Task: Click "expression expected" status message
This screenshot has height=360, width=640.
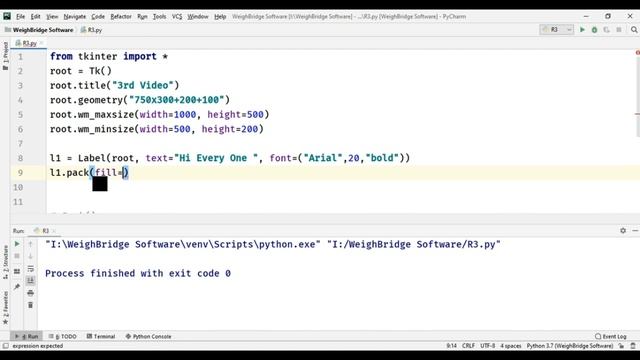Action: coord(38,346)
